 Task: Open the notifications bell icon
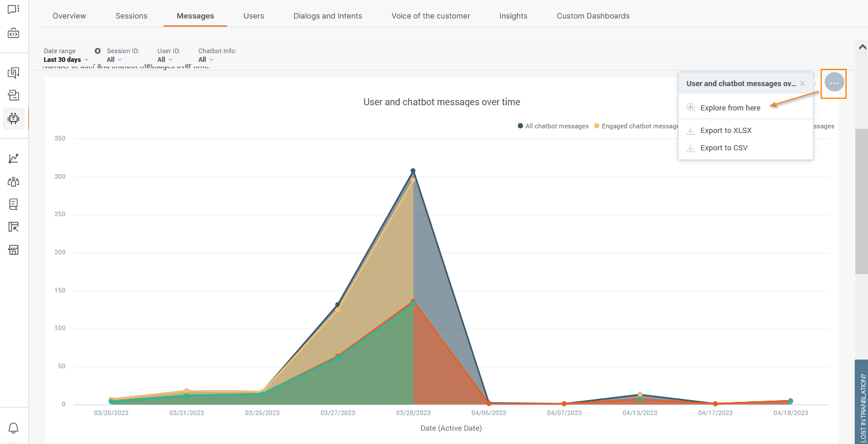click(13, 427)
